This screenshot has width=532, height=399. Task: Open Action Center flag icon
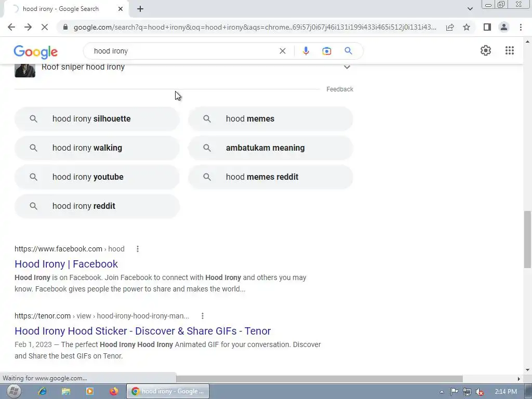pos(454,392)
